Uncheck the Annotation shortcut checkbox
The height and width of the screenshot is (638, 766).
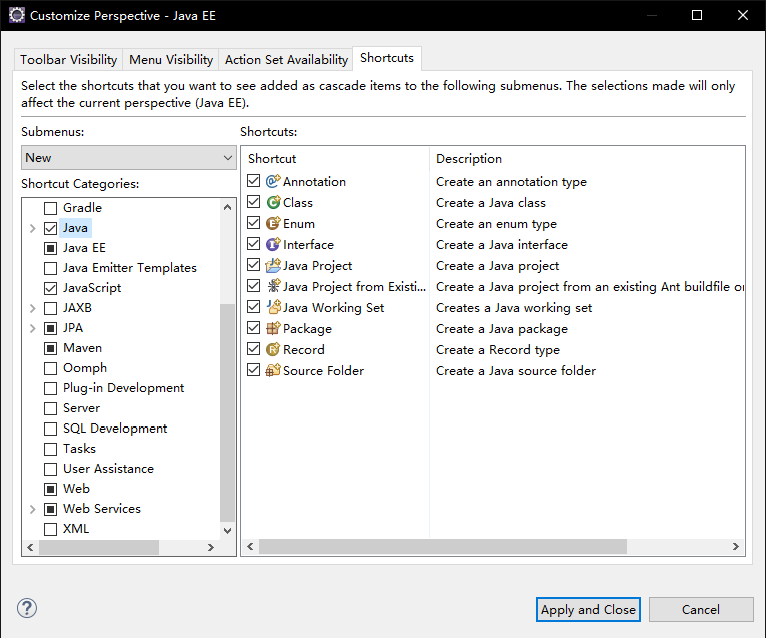pos(254,181)
